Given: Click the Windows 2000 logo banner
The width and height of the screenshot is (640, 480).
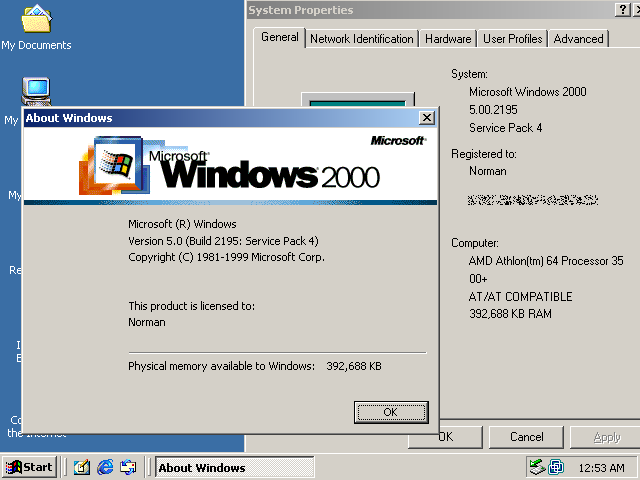Looking at the screenshot, I should pyautogui.click(x=230, y=166).
